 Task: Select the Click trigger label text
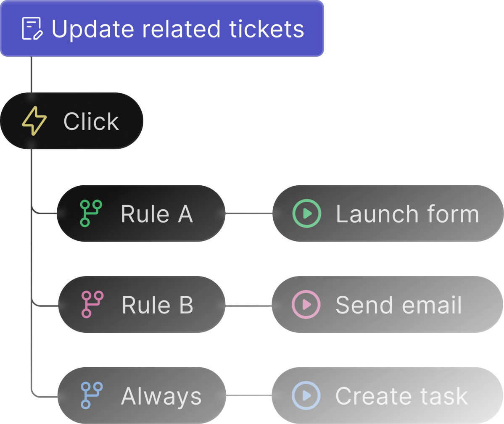(91, 121)
